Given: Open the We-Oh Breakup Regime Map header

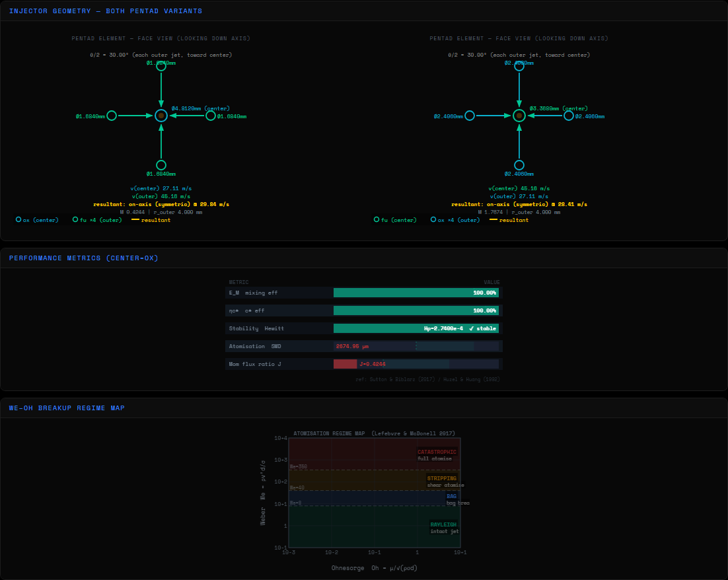Looking at the screenshot, I should pos(364,408).
